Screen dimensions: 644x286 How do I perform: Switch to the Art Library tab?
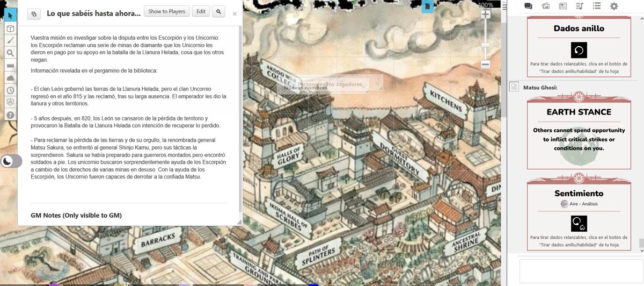pyautogui.click(x=546, y=6)
